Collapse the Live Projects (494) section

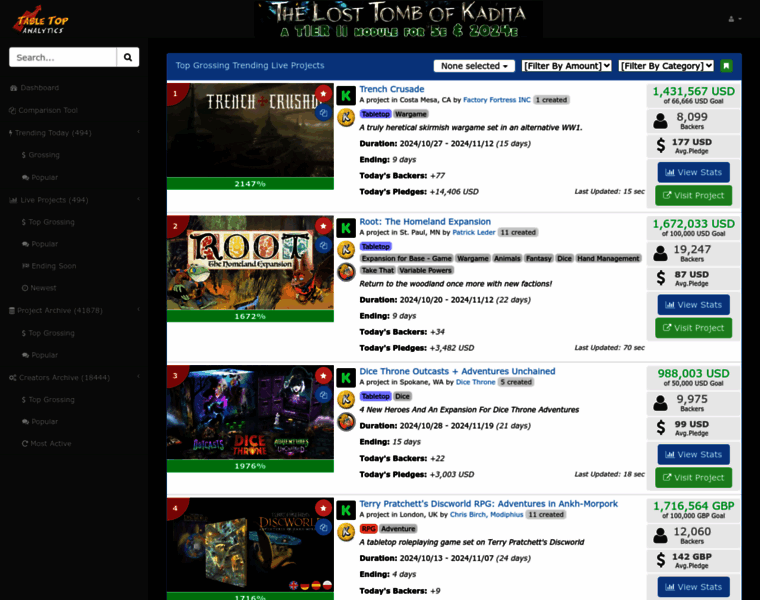(74, 200)
